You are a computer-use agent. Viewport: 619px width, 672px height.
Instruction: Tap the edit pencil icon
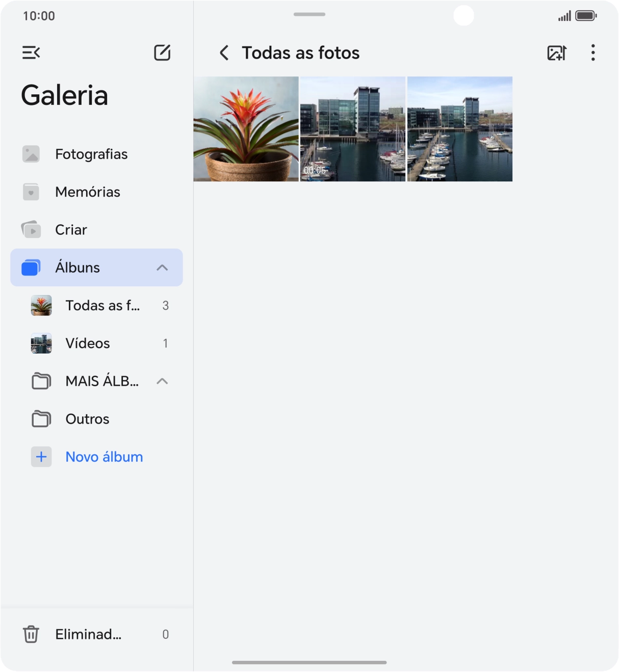162,52
